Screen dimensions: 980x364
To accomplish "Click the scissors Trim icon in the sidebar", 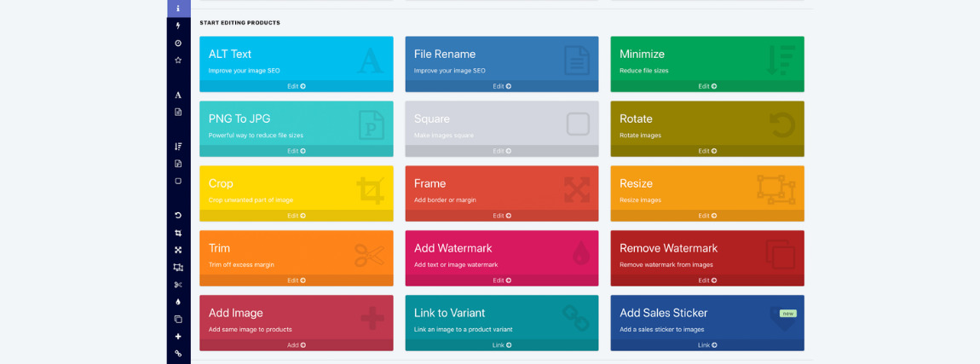I will click(178, 285).
